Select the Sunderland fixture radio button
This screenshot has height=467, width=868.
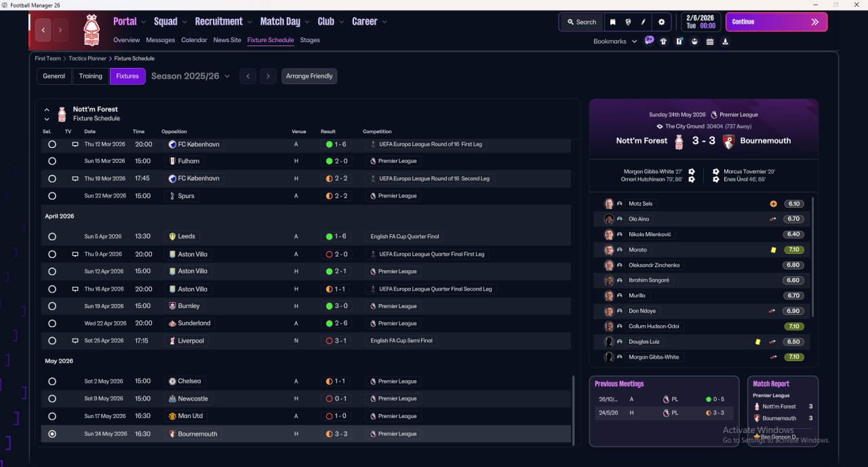[x=52, y=324]
